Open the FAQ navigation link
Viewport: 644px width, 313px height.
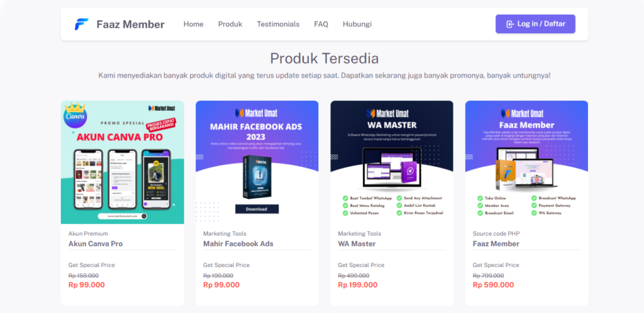pyautogui.click(x=321, y=25)
